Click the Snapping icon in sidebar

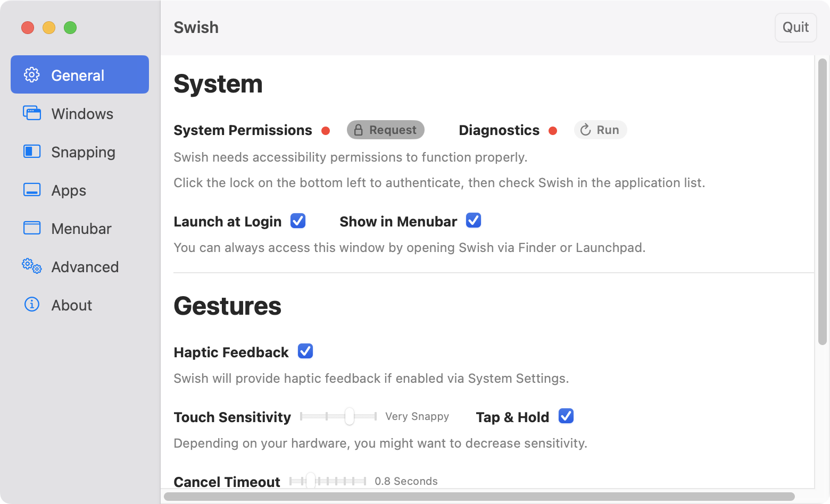[32, 152]
